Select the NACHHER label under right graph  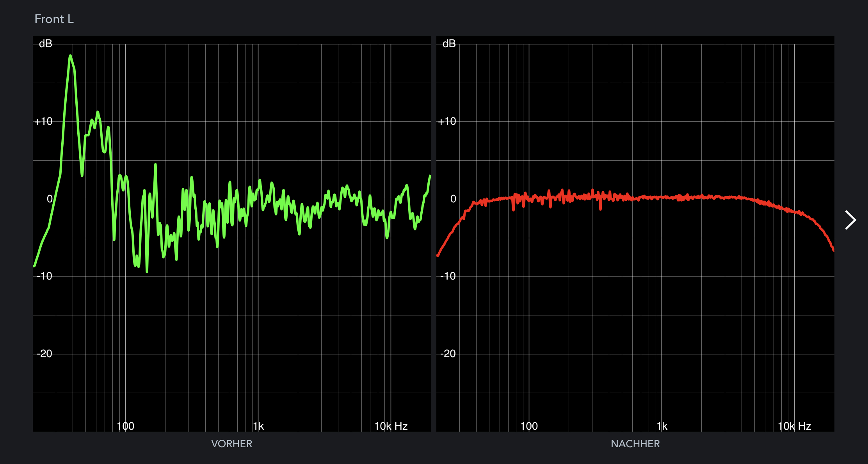tap(635, 444)
